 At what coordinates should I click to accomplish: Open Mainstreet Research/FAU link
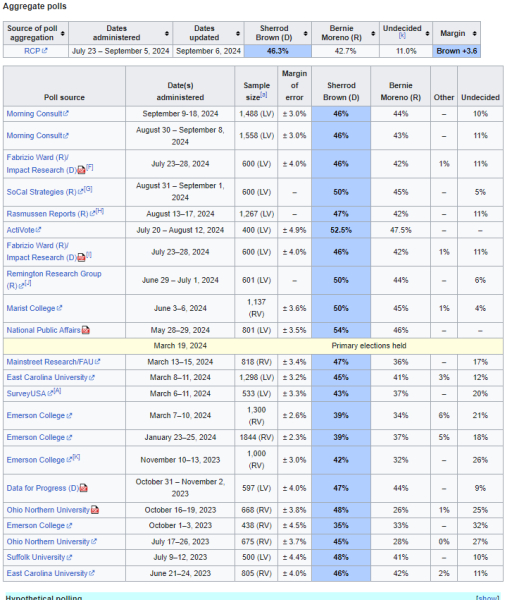coord(53,362)
